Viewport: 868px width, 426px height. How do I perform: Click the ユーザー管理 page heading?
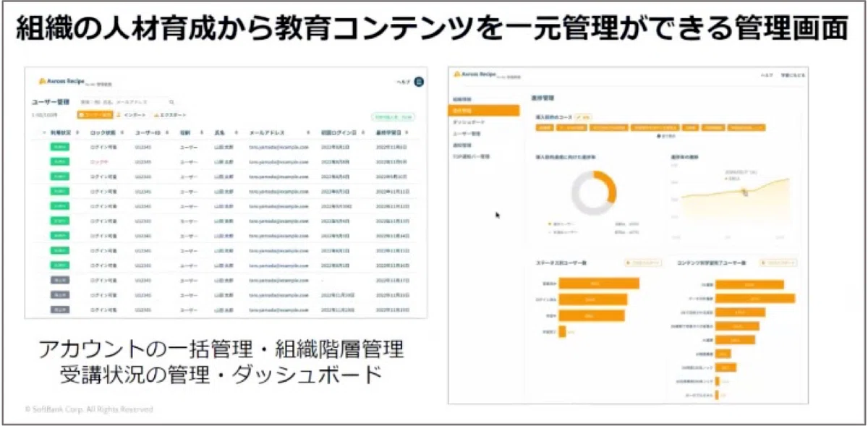tap(51, 102)
